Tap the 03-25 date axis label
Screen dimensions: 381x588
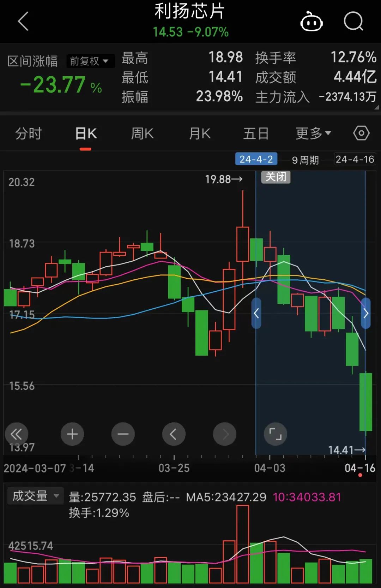(174, 468)
